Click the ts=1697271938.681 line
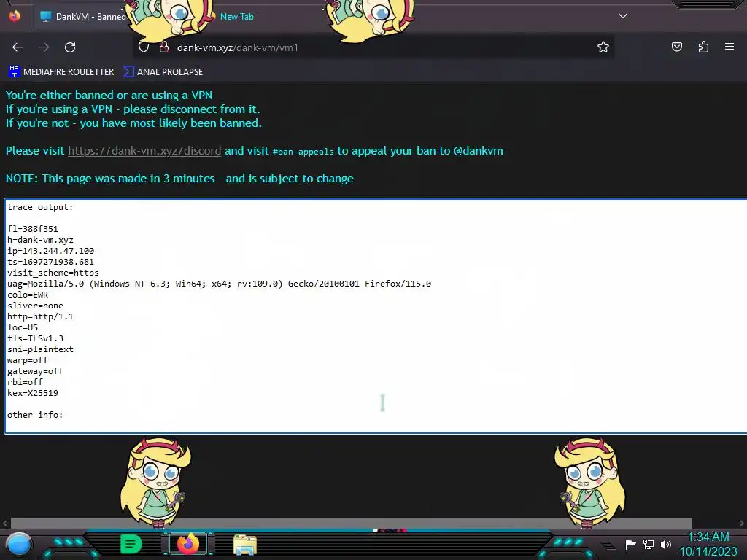The height and width of the screenshot is (560, 747). [x=50, y=262]
